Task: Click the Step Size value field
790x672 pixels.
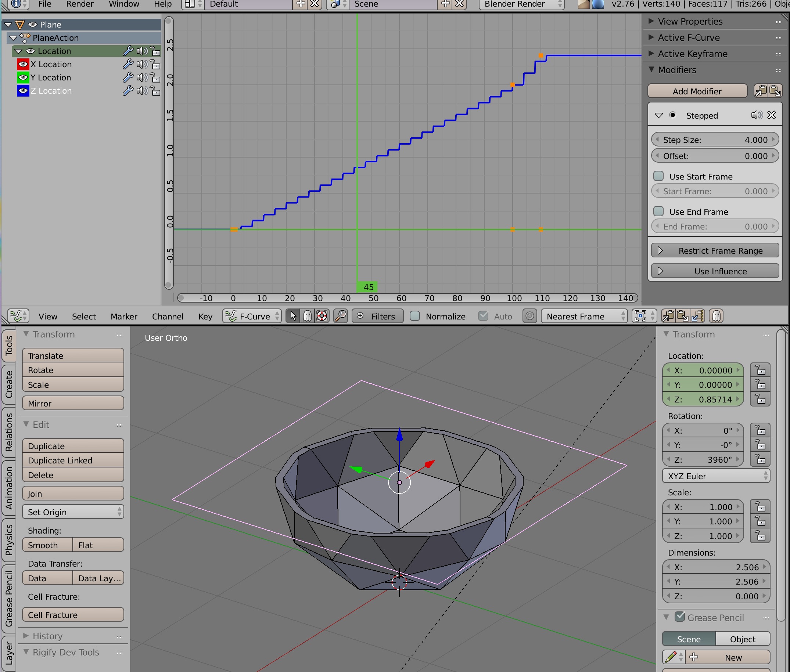Action: pyautogui.click(x=715, y=140)
